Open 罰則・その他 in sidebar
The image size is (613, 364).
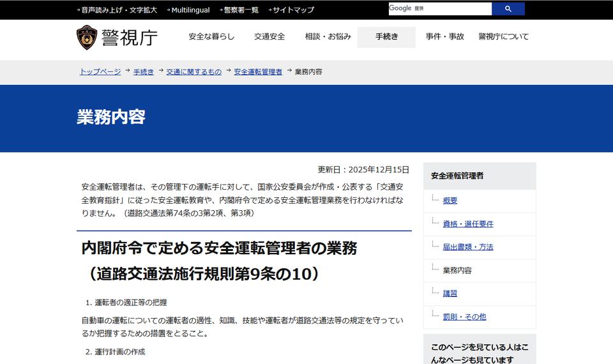[x=464, y=317]
